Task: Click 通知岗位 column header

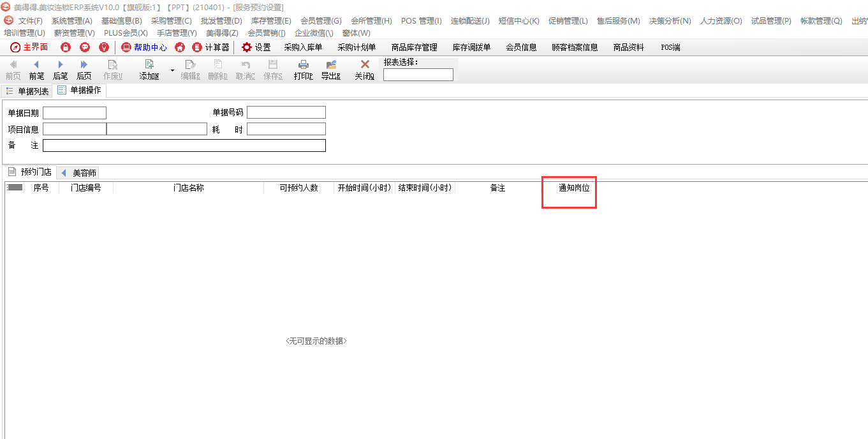Action: pos(575,188)
